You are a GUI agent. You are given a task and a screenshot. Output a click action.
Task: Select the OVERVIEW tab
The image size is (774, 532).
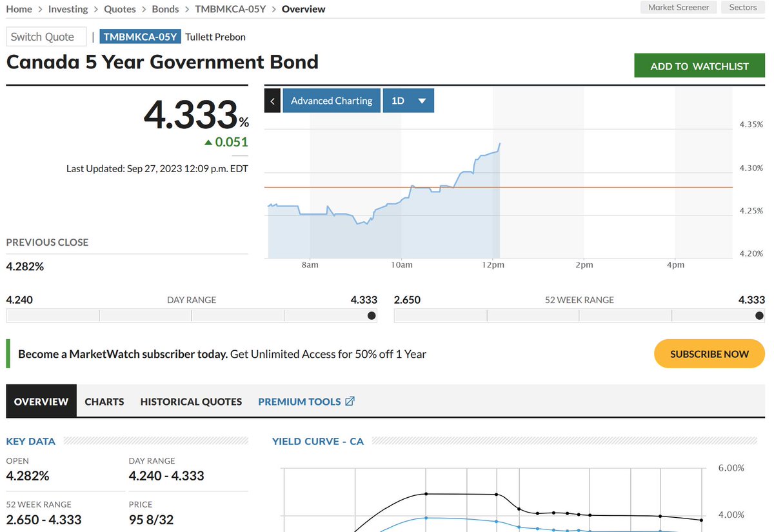41,400
